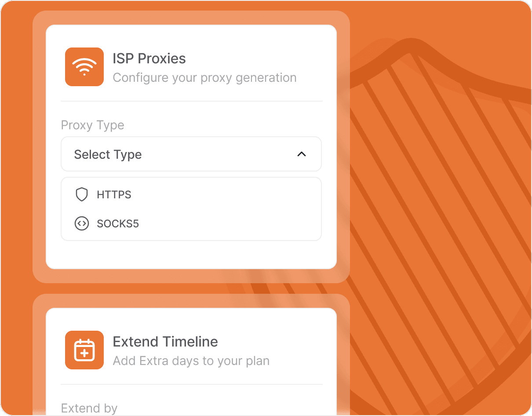Click the code brackets icon beside SOCKS5
The height and width of the screenshot is (416, 532).
click(82, 223)
